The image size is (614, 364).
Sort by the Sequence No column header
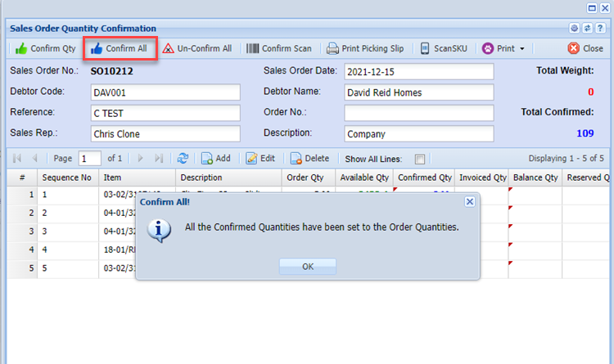[x=67, y=178]
